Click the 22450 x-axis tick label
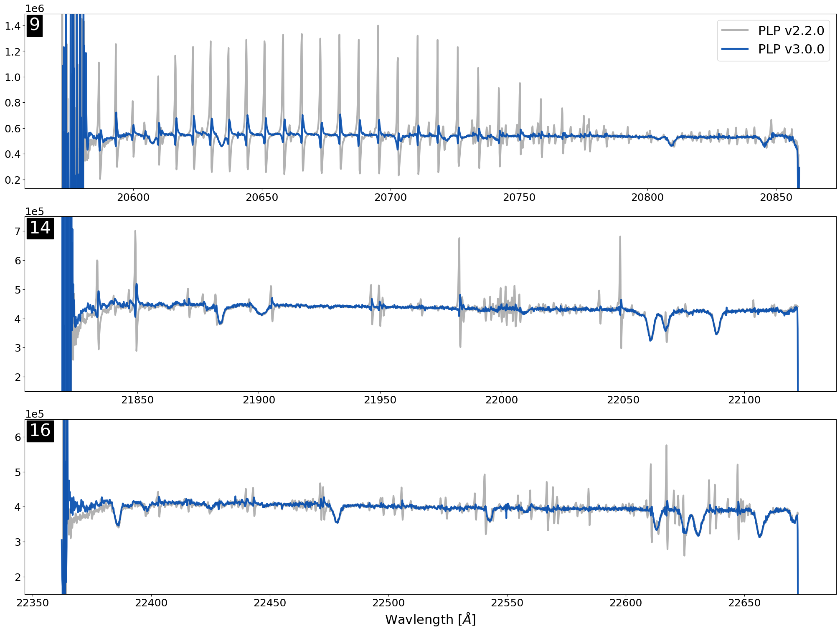Screen dimensions: 840x631 (x=270, y=603)
